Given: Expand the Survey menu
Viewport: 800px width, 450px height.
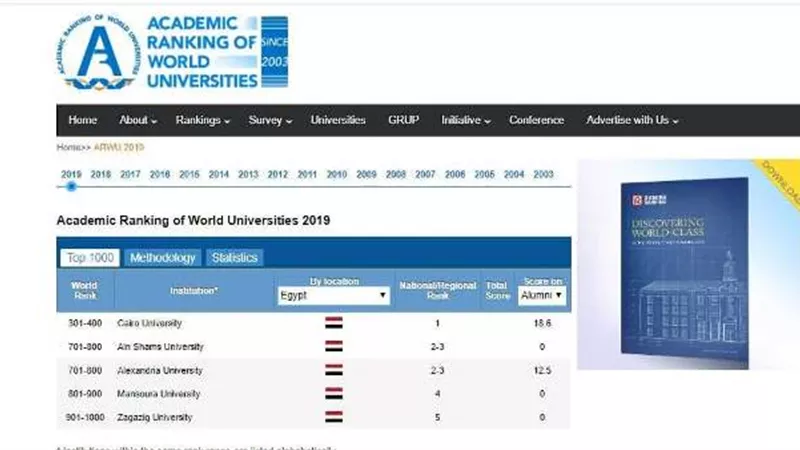Looking at the screenshot, I should pos(270,120).
